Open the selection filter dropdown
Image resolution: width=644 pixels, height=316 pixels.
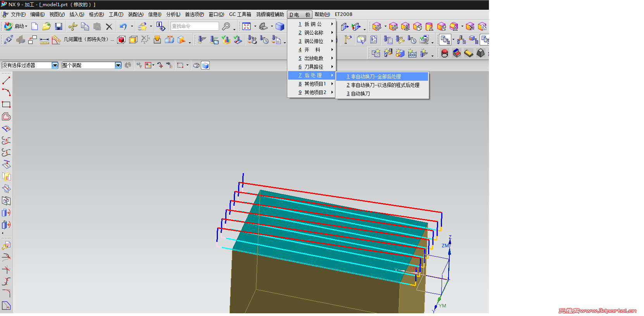tap(55, 65)
